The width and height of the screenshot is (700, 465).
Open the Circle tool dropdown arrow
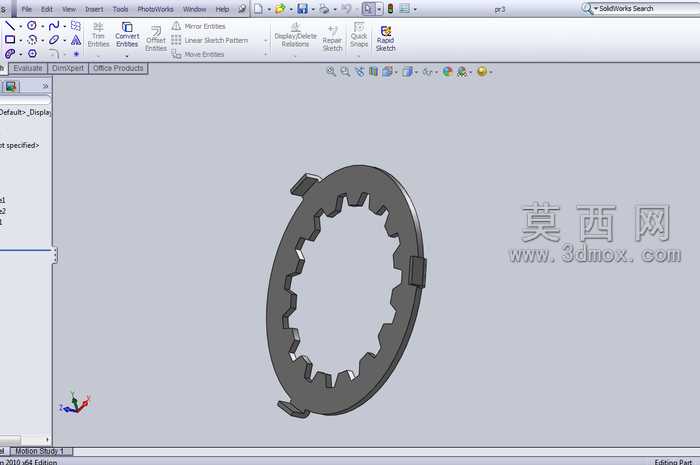coord(42,26)
